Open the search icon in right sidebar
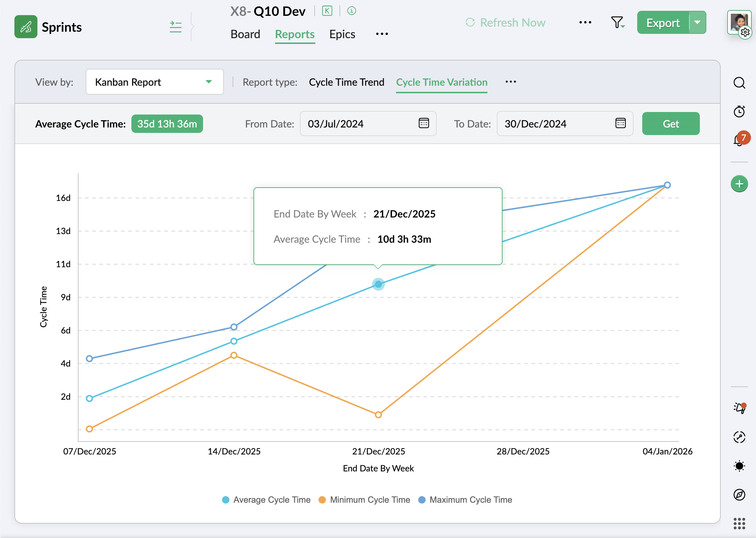The width and height of the screenshot is (756, 538). [739, 83]
